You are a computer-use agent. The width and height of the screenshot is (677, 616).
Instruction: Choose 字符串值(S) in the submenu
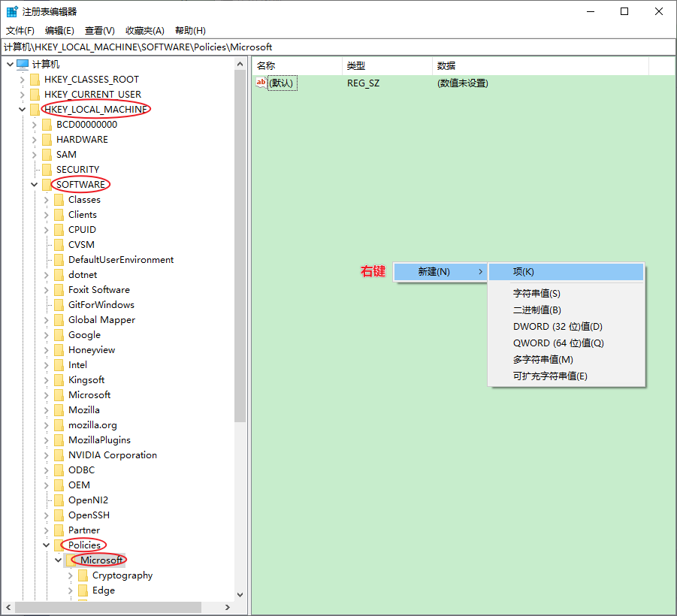pyautogui.click(x=566, y=294)
